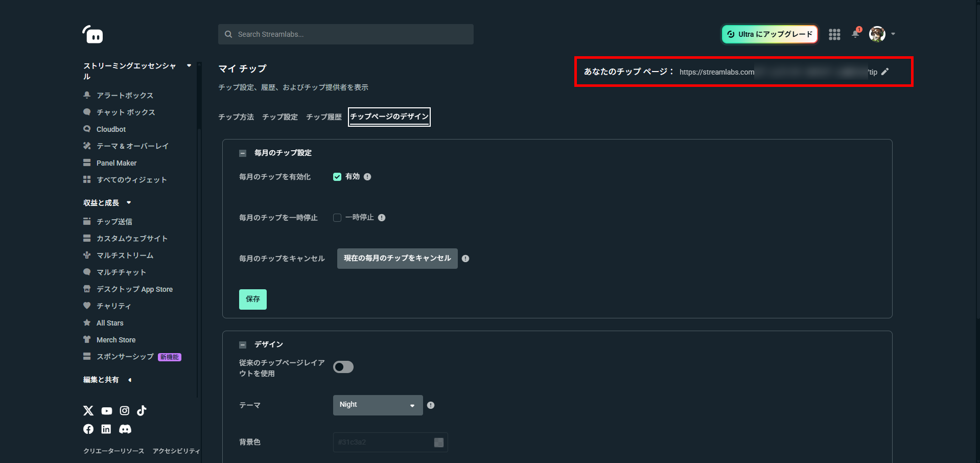The image size is (980, 463).
Task: Click the チップ送信 sidebar icon
Action: coord(87,221)
